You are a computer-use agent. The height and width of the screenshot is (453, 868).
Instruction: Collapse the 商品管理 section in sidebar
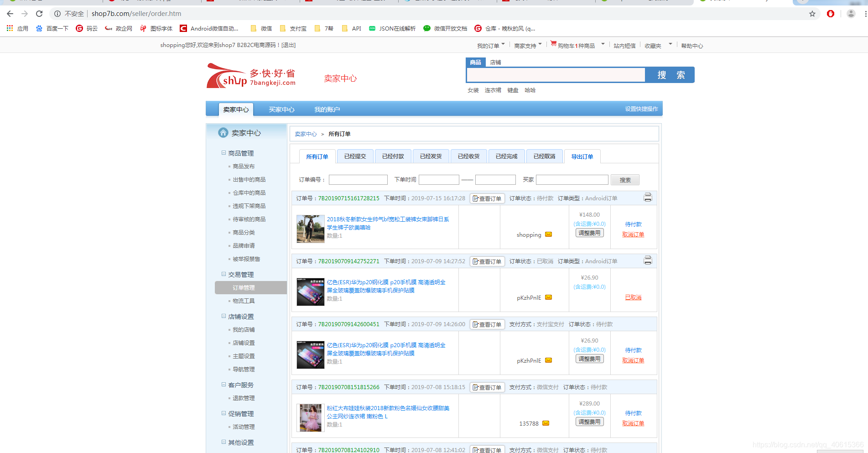pos(223,153)
